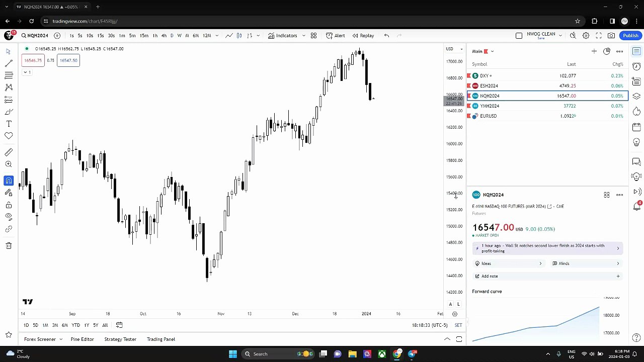
Task: Click the Publish button
Action: pos(630,36)
